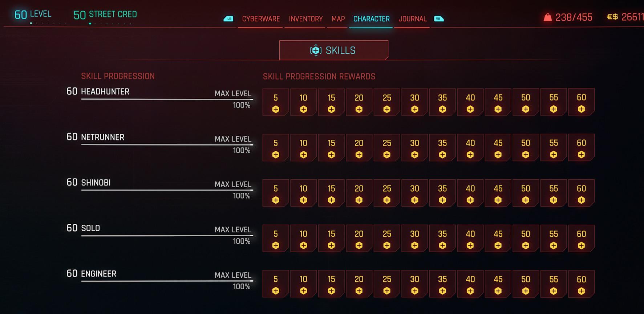Click the Netrunner skill progress bar
Screen dimensions: 644x314
(x=167, y=144)
